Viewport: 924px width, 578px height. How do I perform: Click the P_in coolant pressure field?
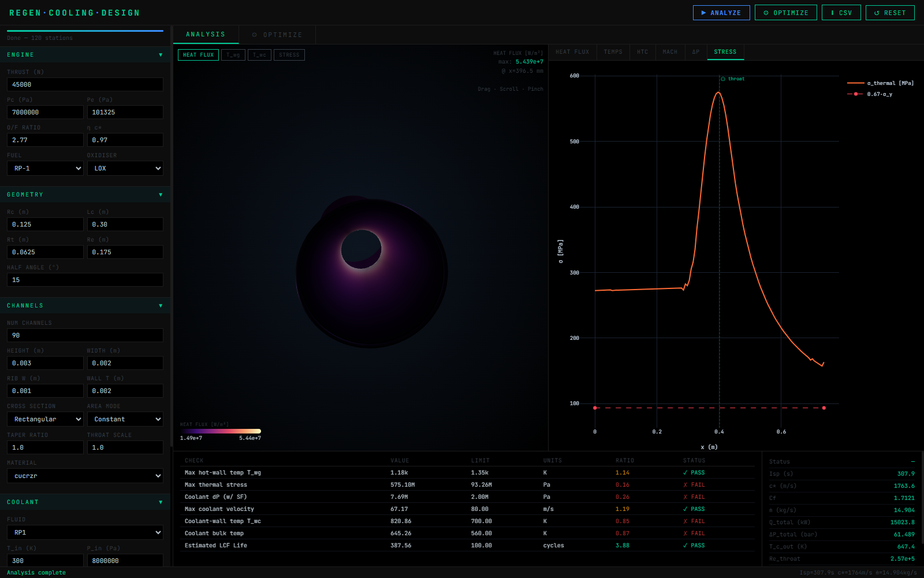click(125, 561)
